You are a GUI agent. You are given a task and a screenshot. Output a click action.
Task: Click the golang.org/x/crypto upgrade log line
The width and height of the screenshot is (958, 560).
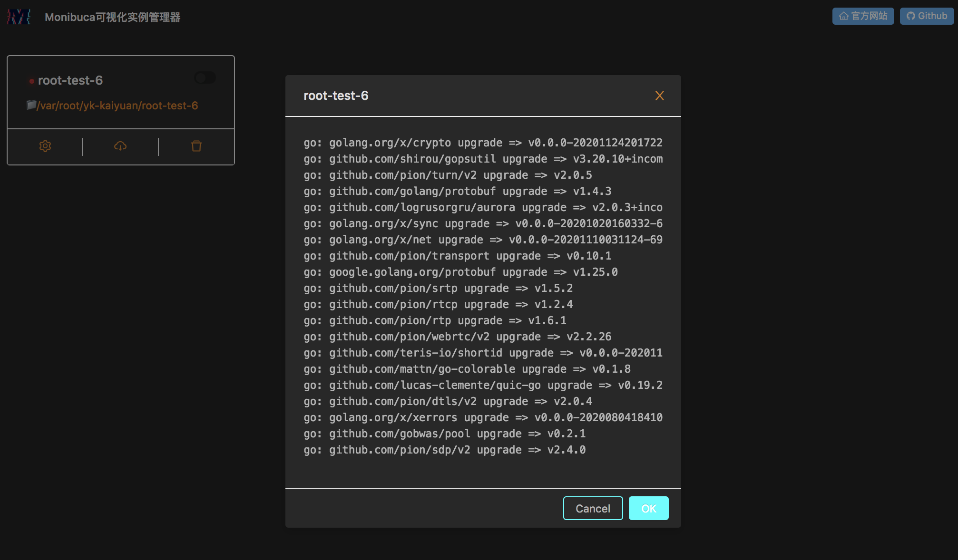pyautogui.click(x=483, y=143)
